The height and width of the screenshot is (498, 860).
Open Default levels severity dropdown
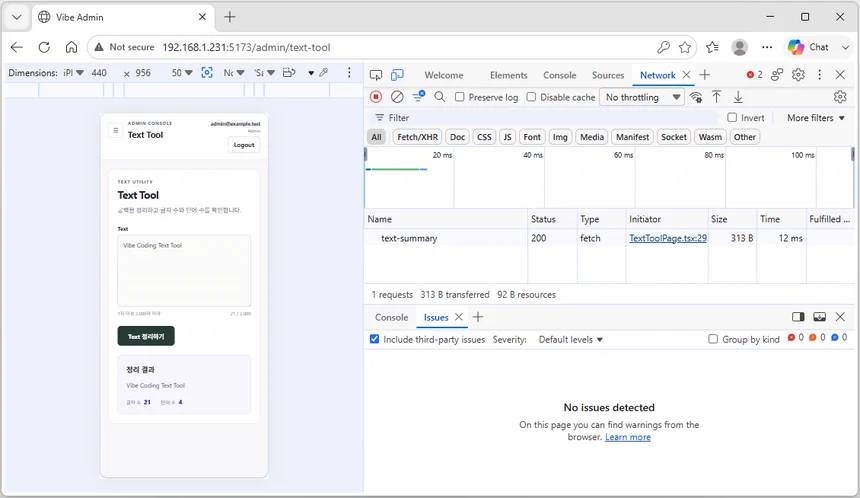click(x=570, y=339)
